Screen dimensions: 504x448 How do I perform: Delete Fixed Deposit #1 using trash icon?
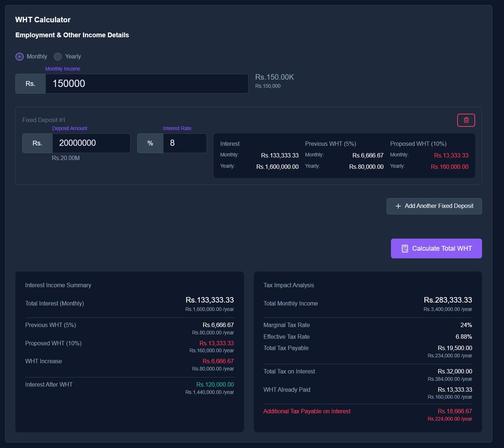tap(466, 120)
